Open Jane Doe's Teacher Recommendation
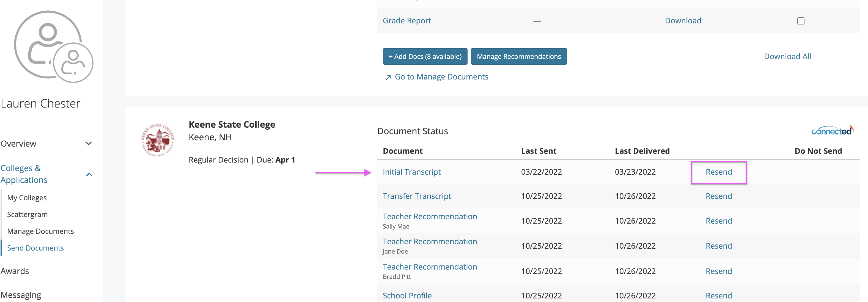 point(430,241)
